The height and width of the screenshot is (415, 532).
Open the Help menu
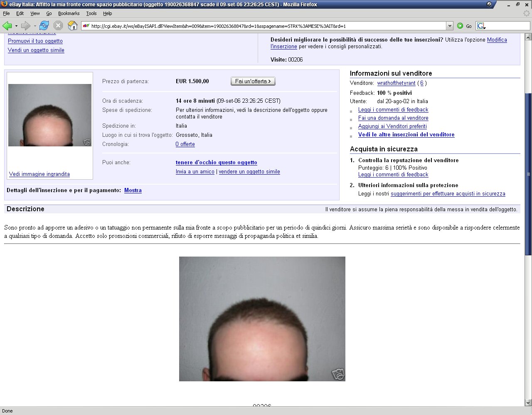point(108,13)
